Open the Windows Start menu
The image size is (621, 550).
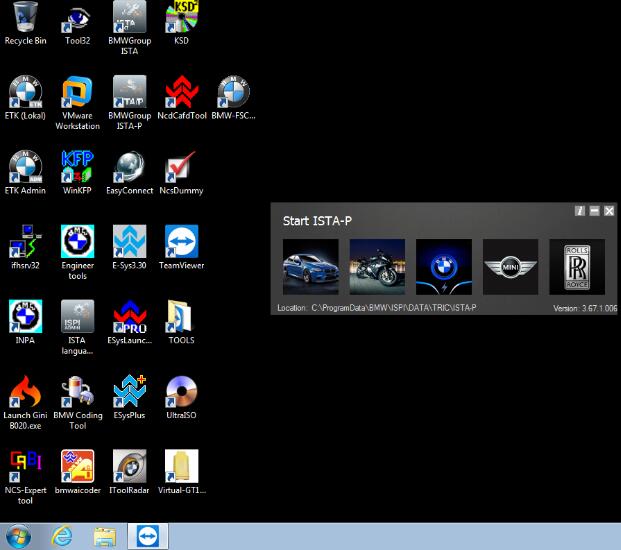18,537
